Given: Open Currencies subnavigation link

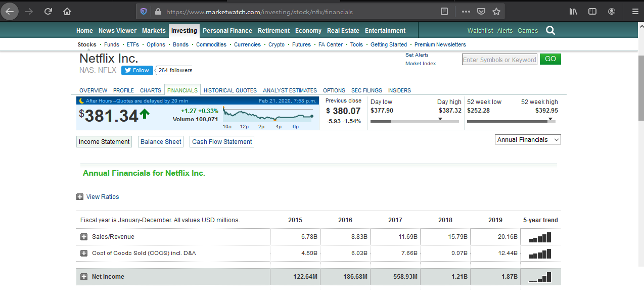Looking at the screenshot, I should [x=247, y=44].
